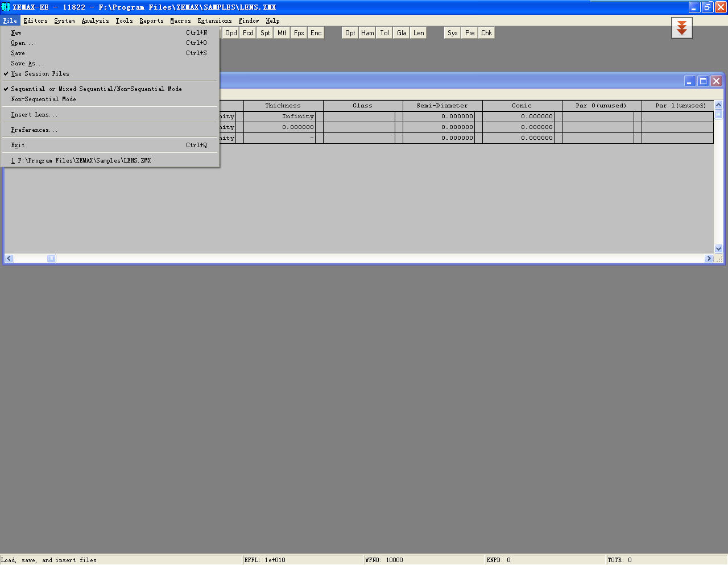Open the Tools menu
Viewport: 728px width, 565px height.
click(x=124, y=20)
